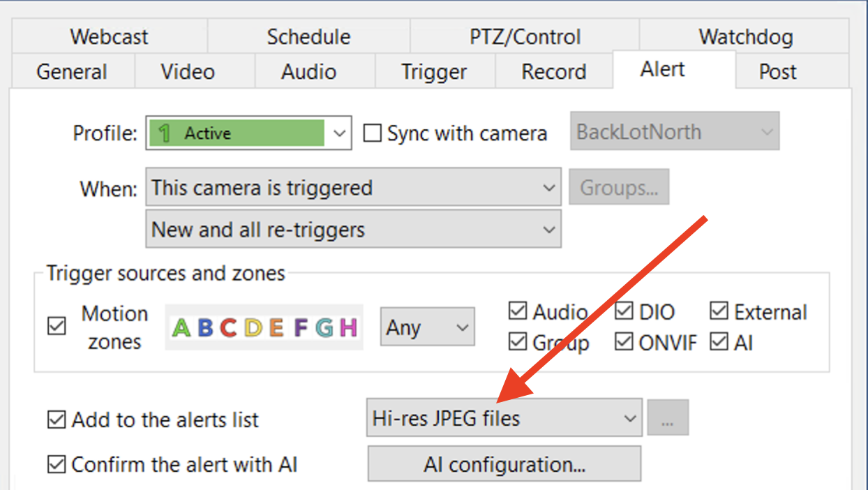Select motion zone F letter icon
The width and height of the screenshot is (868, 490).
click(x=301, y=327)
